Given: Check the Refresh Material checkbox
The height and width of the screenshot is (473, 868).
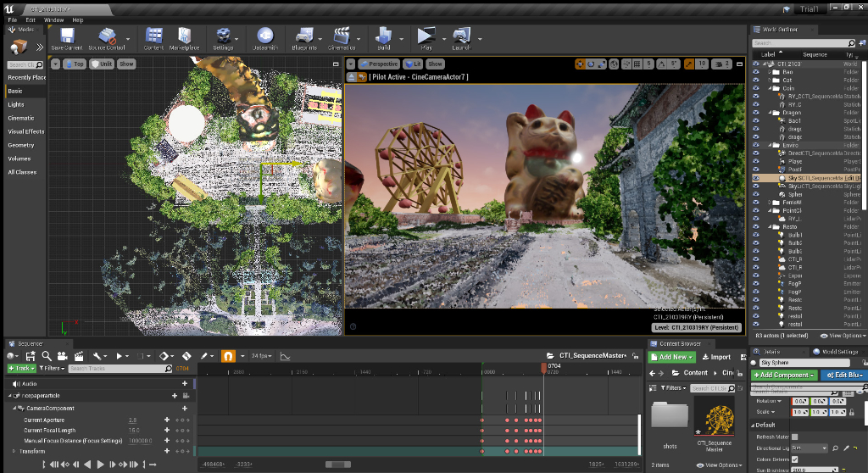Looking at the screenshot, I should click(796, 437).
